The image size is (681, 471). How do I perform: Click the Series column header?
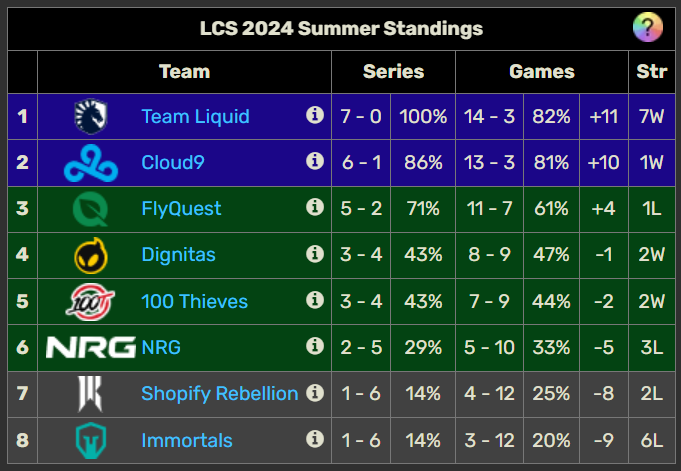(393, 72)
